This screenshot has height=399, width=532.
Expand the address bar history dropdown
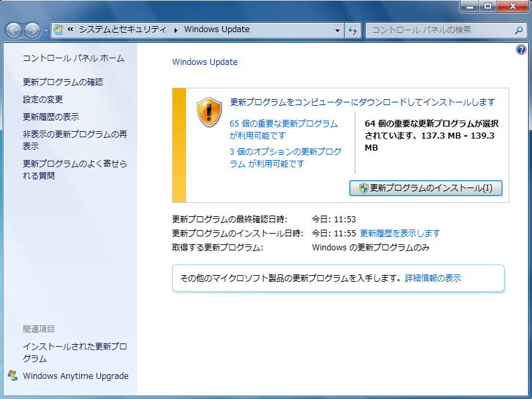coord(337,30)
